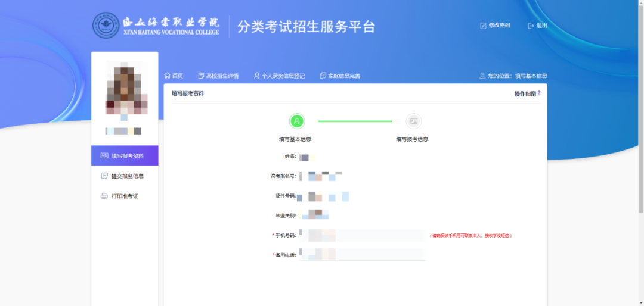Click the 修改密码 edit icon
644x306 pixels.
pyautogui.click(x=484, y=26)
